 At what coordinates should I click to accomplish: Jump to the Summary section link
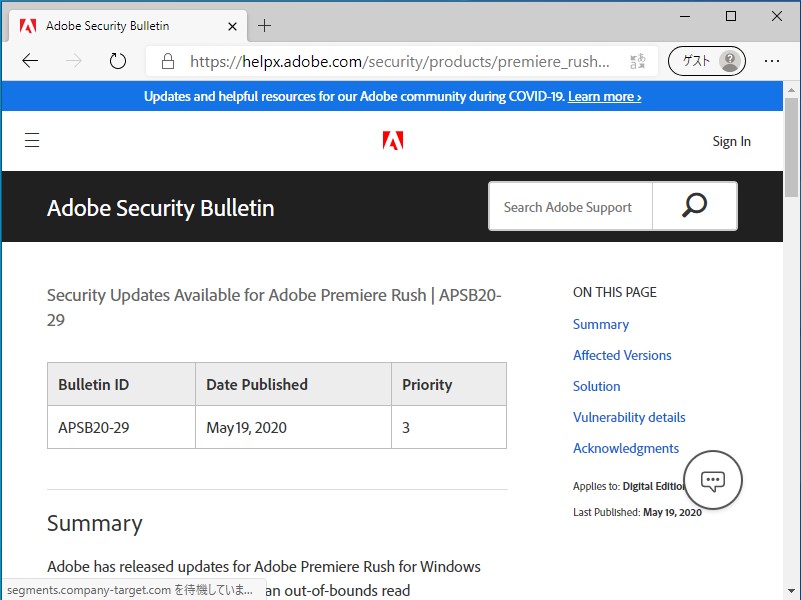click(x=600, y=324)
